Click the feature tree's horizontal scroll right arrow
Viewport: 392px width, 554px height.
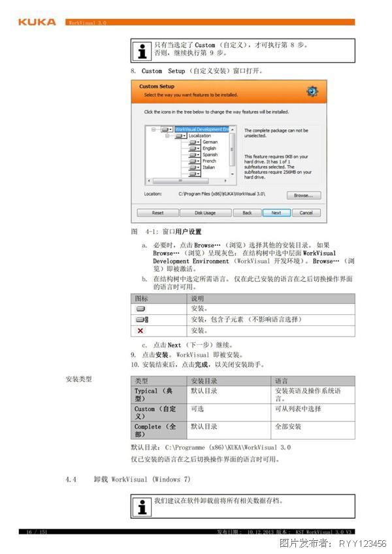[x=225, y=181]
